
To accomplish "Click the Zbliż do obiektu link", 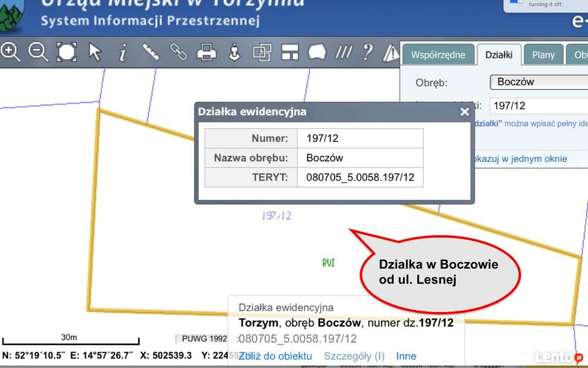I will click(x=275, y=356).
